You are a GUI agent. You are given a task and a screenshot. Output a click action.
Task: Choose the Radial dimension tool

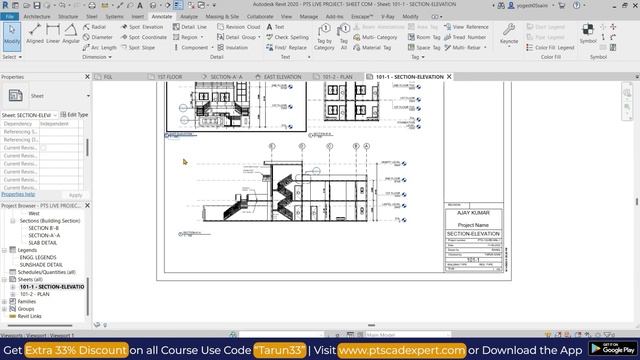pyautogui.click(x=95, y=27)
